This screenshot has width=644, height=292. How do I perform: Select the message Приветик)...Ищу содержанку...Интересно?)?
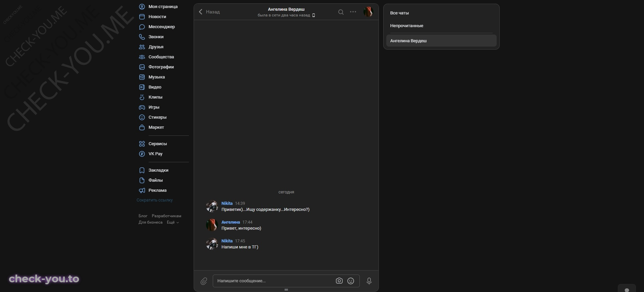pyautogui.click(x=265, y=210)
